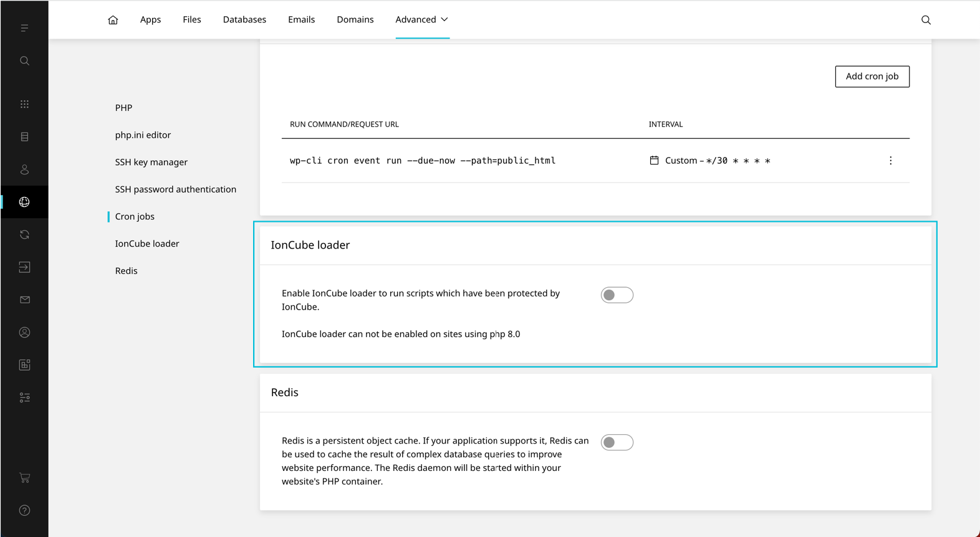The image size is (980, 537).
Task: Navigate to SSH key manager section
Action: tap(151, 162)
